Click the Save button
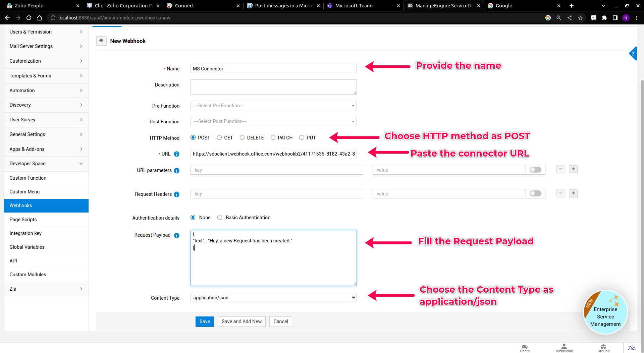Viewport: 644px width, 353px height. [205, 321]
